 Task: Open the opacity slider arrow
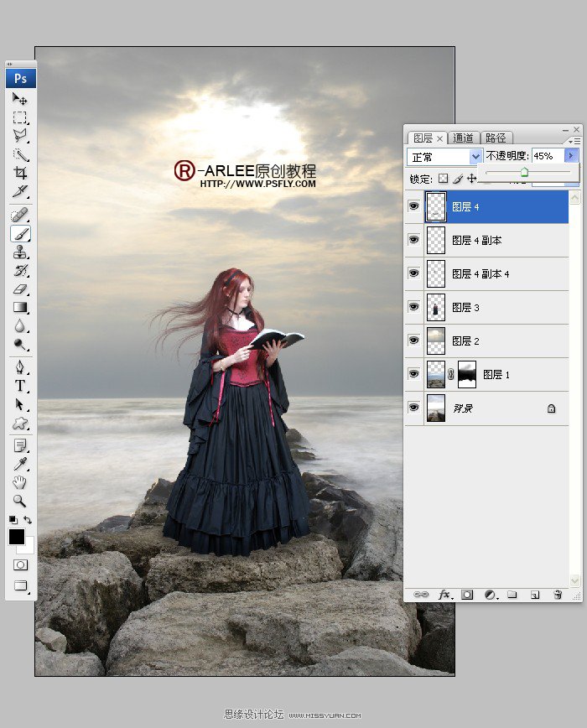tap(571, 155)
